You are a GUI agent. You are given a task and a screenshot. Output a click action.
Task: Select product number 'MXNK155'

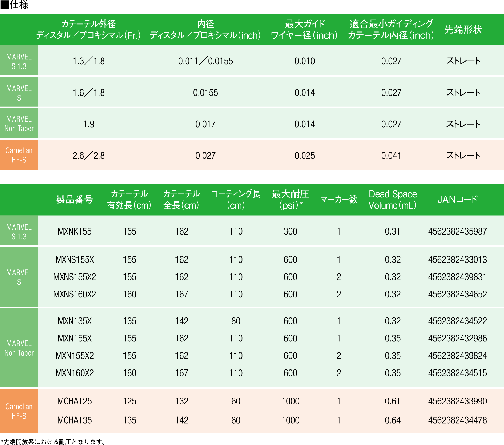click(x=75, y=231)
